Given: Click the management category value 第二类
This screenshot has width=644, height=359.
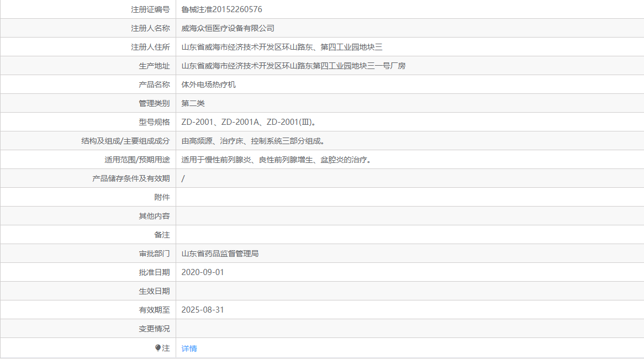Looking at the screenshot, I should 193,103.
